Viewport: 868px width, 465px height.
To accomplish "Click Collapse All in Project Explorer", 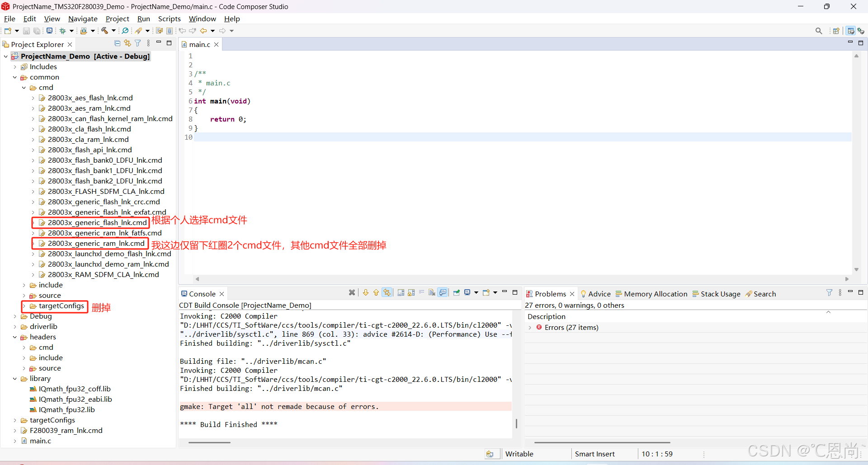I will tap(118, 43).
